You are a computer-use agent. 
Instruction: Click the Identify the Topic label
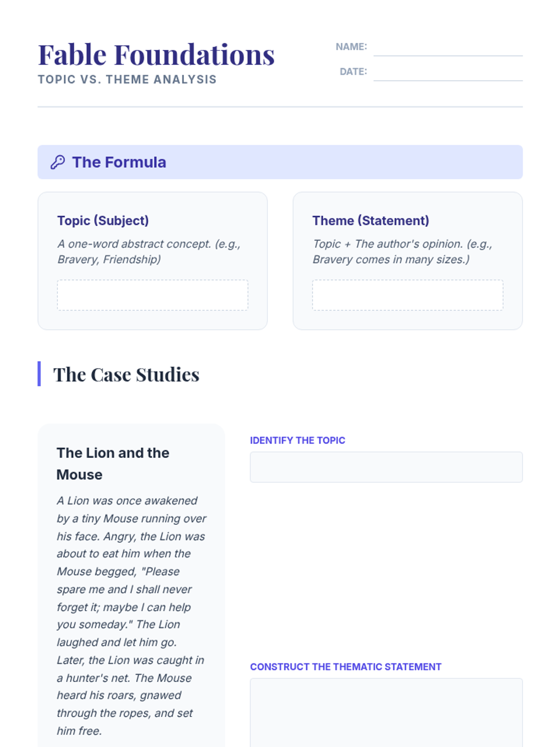tap(297, 440)
